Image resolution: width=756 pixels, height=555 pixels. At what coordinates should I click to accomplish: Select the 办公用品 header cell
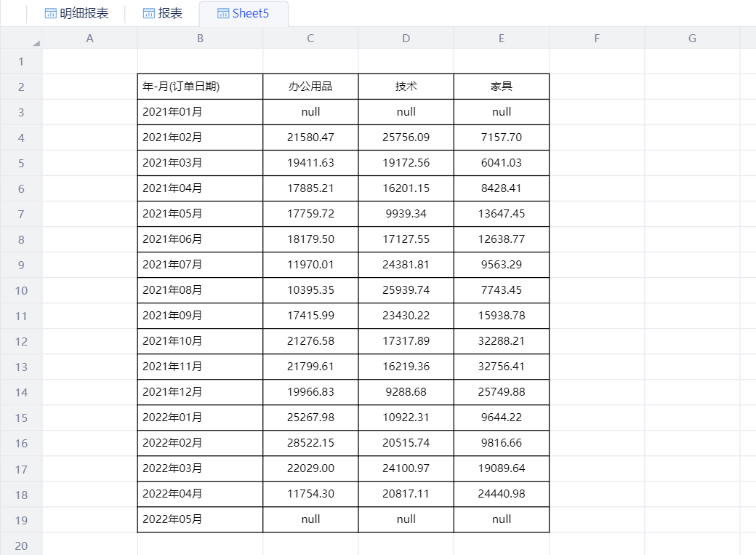click(310, 87)
